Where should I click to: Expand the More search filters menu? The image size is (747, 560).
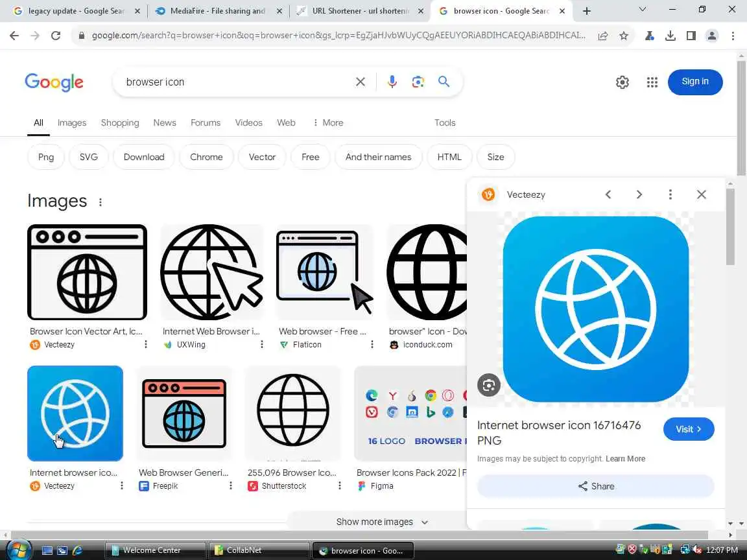(328, 123)
